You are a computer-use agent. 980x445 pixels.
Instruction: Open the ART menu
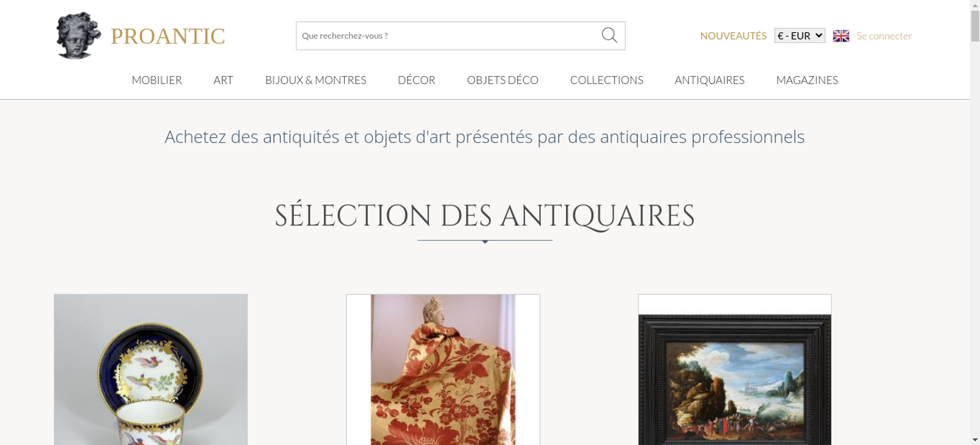(x=223, y=80)
